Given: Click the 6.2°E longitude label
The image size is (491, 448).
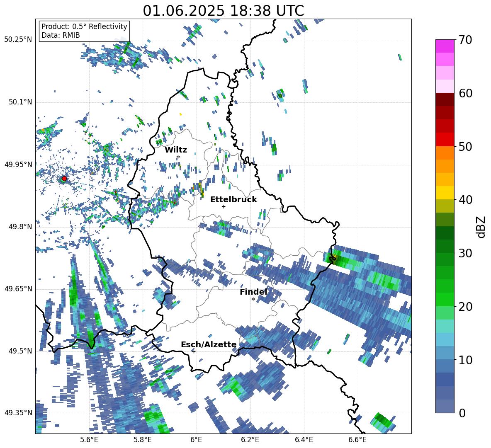Looking at the screenshot, I should tap(250, 440).
